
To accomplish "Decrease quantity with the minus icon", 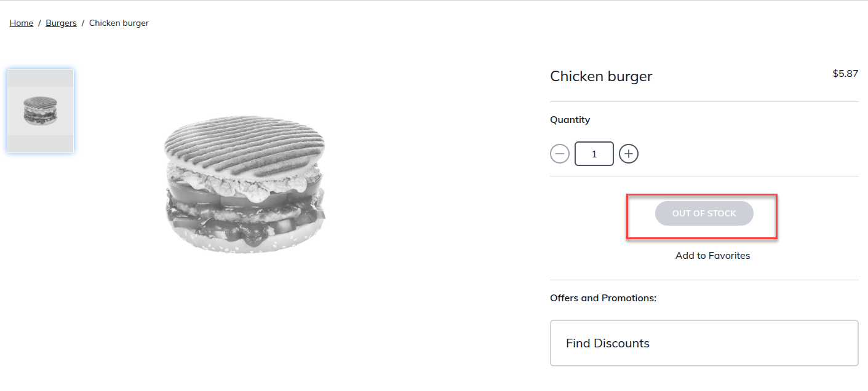I will coord(560,154).
